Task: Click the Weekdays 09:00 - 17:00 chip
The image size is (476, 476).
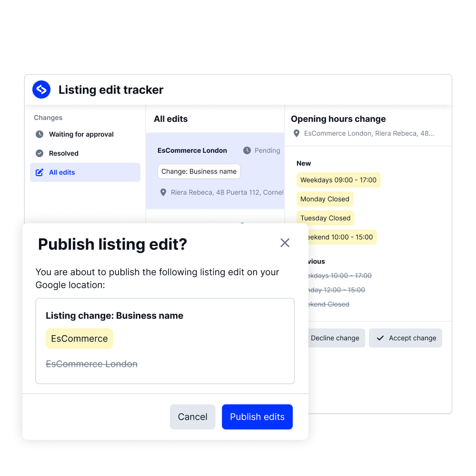Action: (338, 180)
